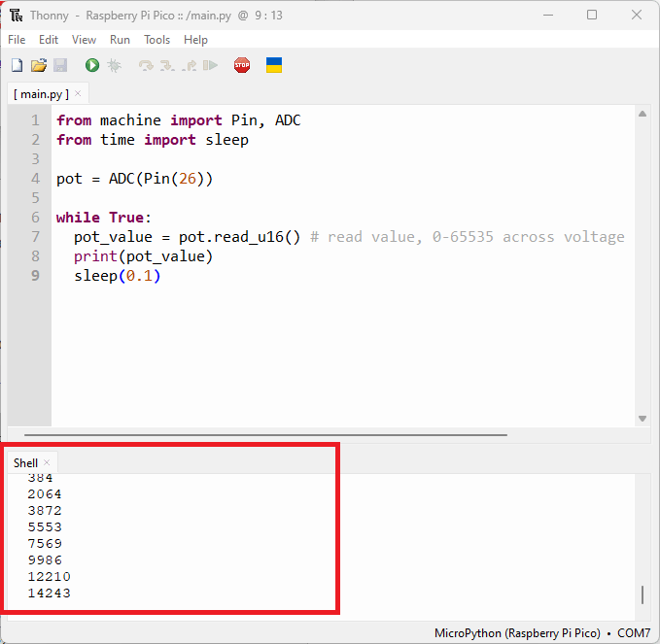Open the File menu
The width and height of the screenshot is (660, 644).
[x=17, y=40]
